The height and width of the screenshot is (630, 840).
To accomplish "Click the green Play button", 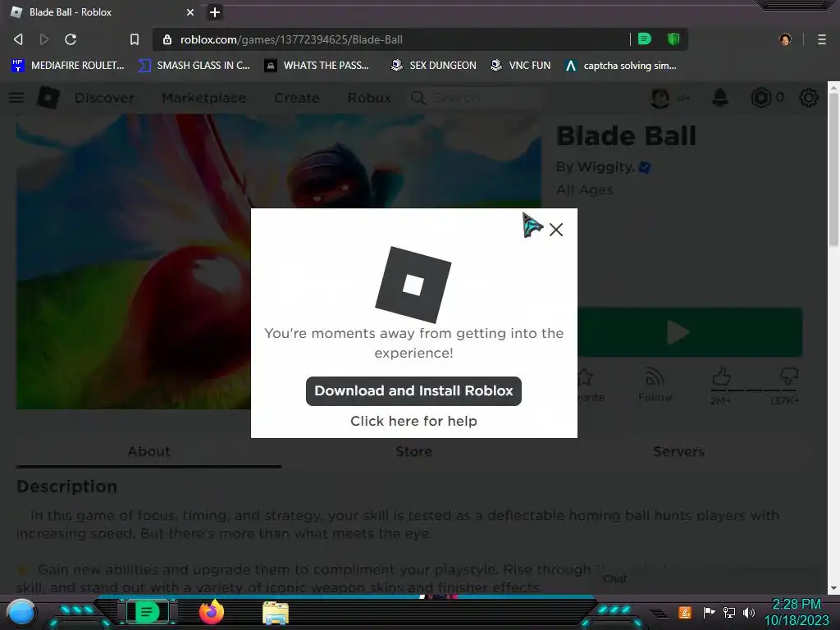I will [x=690, y=332].
